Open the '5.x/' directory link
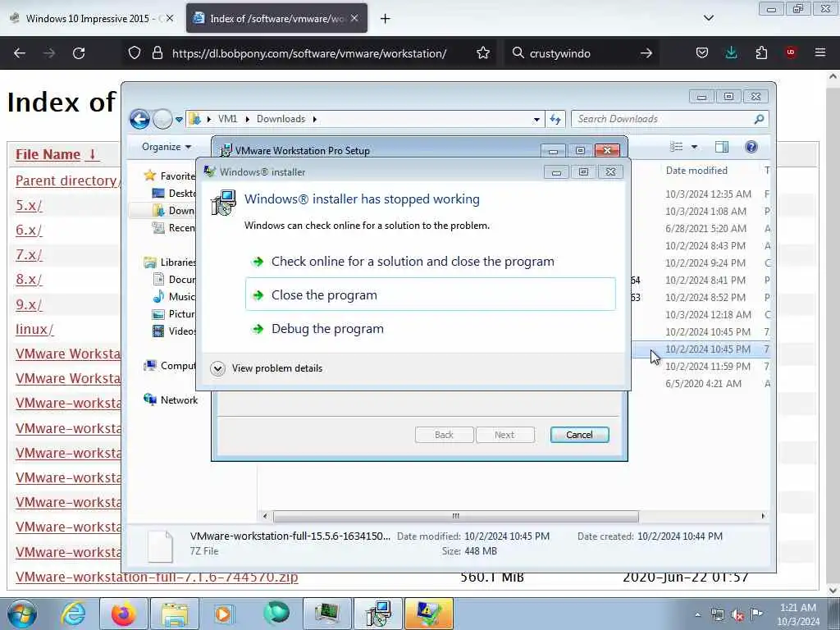This screenshot has width=840, height=630. pyautogui.click(x=29, y=205)
